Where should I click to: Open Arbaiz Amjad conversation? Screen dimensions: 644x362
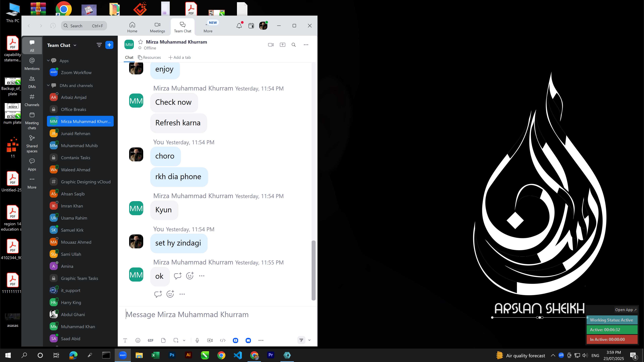[x=80, y=97]
